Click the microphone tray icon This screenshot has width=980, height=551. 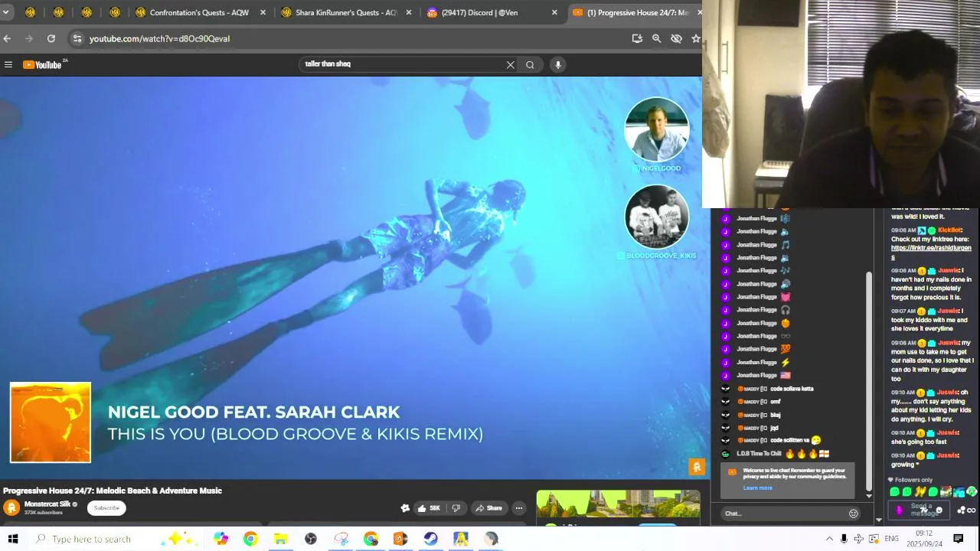(844, 539)
